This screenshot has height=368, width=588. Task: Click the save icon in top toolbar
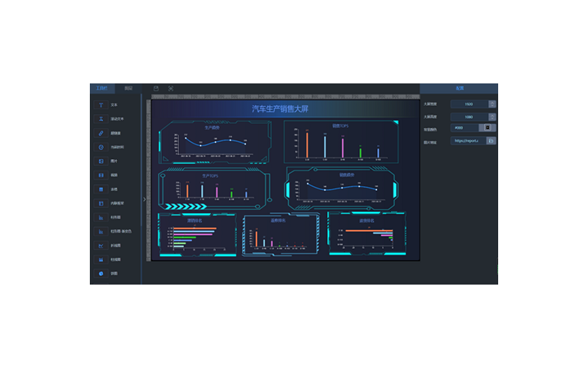click(x=156, y=88)
